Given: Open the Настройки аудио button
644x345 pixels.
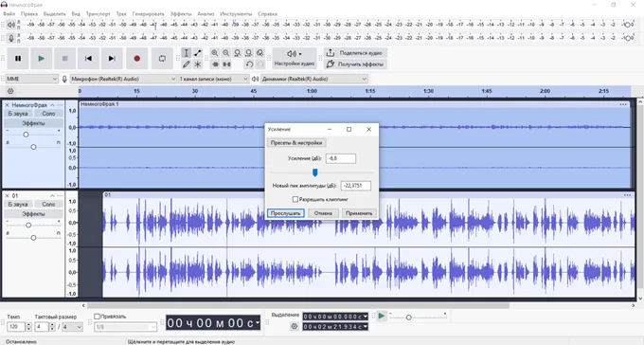Looking at the screenshot, I should pos(295,59).
